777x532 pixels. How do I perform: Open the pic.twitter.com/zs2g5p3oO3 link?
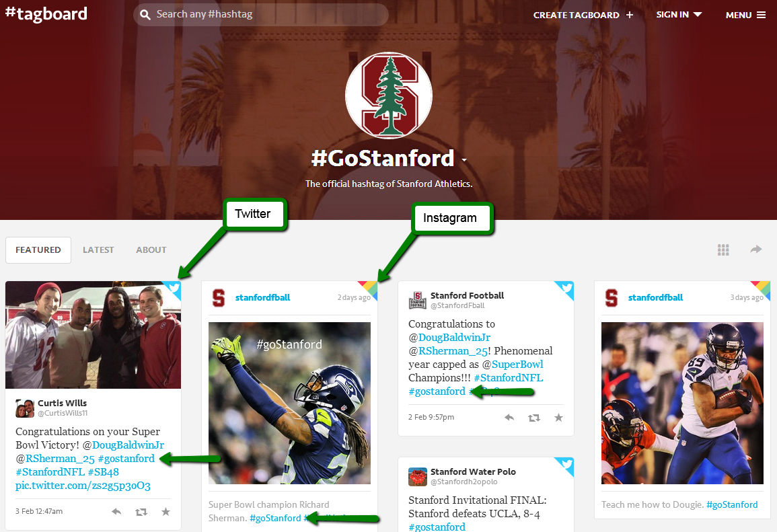(83, 486)
